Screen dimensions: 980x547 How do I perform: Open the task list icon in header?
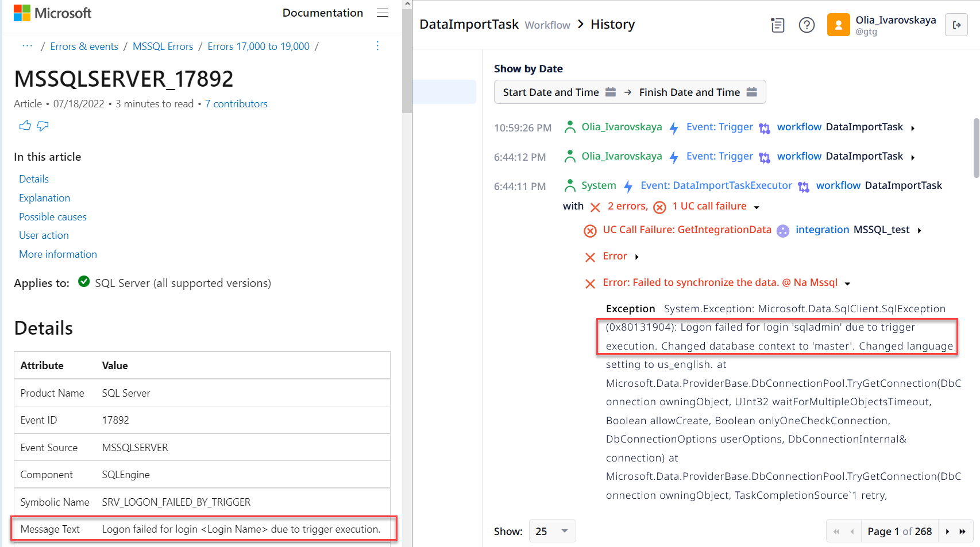pos(777,25)
